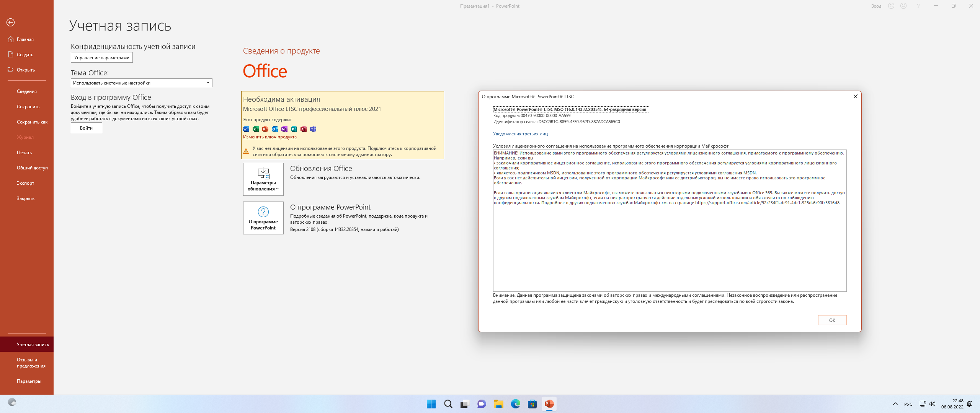Click the OneNote icon in product contents
The image size is (980, 413).
pos(284,129)
